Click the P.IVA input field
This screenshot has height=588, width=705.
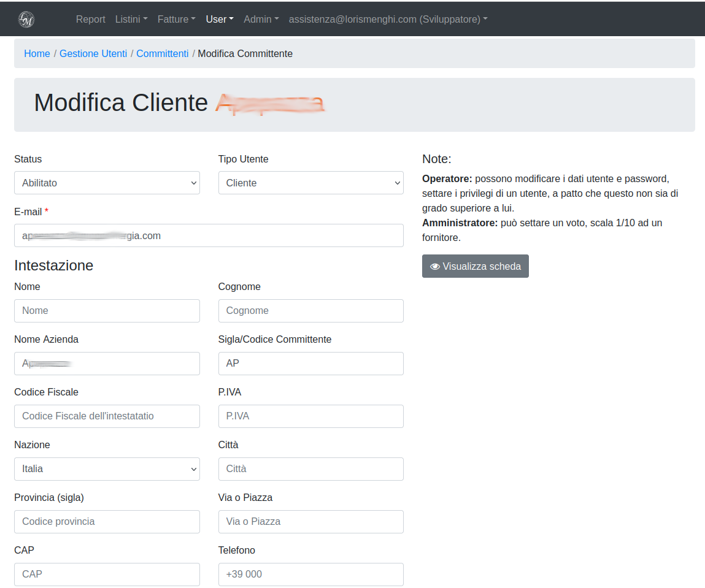[310, 416]
